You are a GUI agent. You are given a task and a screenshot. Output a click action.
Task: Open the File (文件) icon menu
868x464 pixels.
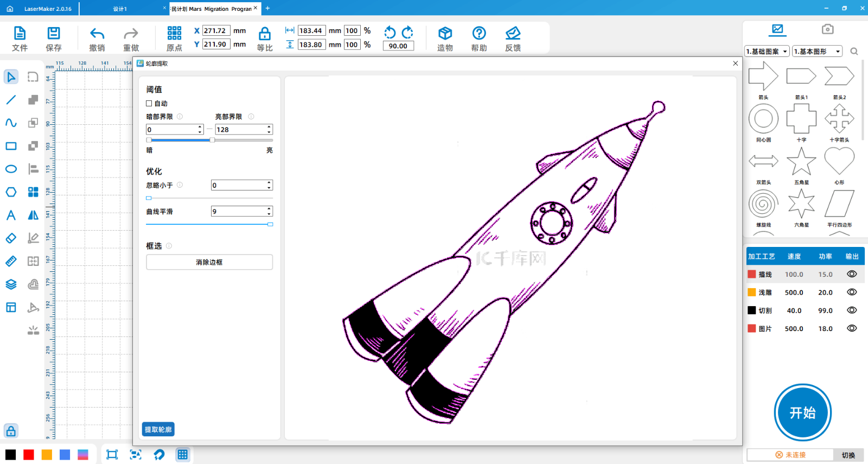click(x=20, y=34)
